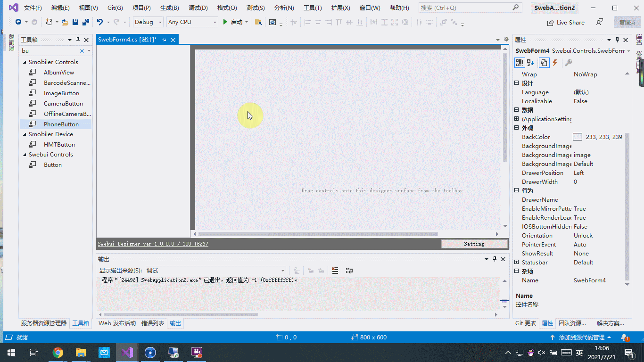This screenshot has width=644, height=362.
Task: Open Windows Start menu
Action: click(x=11, y=353)
